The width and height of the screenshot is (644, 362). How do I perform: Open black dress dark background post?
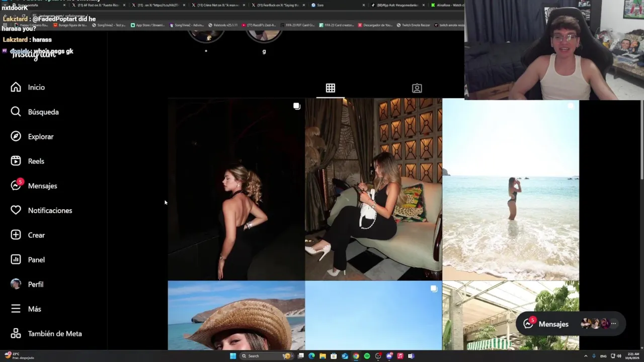(236, 189)
